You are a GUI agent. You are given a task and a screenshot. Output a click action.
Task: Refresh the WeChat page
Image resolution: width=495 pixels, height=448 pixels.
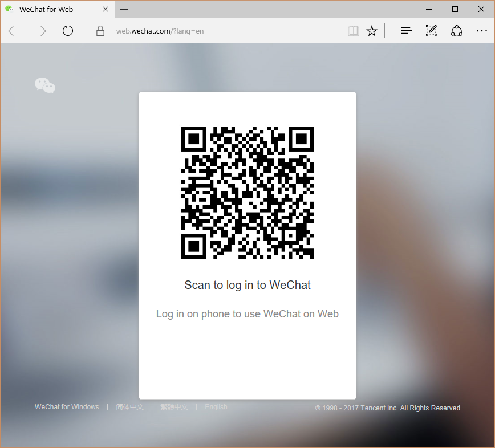pos(67,31)
